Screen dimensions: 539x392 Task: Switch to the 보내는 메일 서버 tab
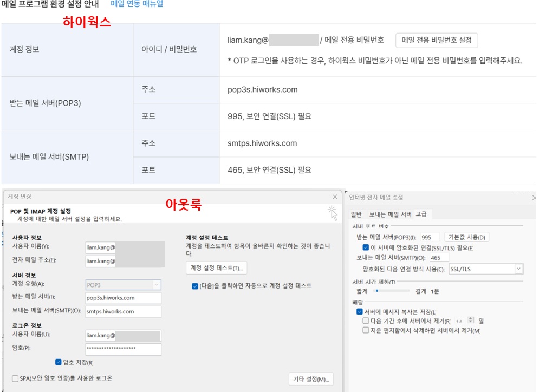(x=390, y=214)
